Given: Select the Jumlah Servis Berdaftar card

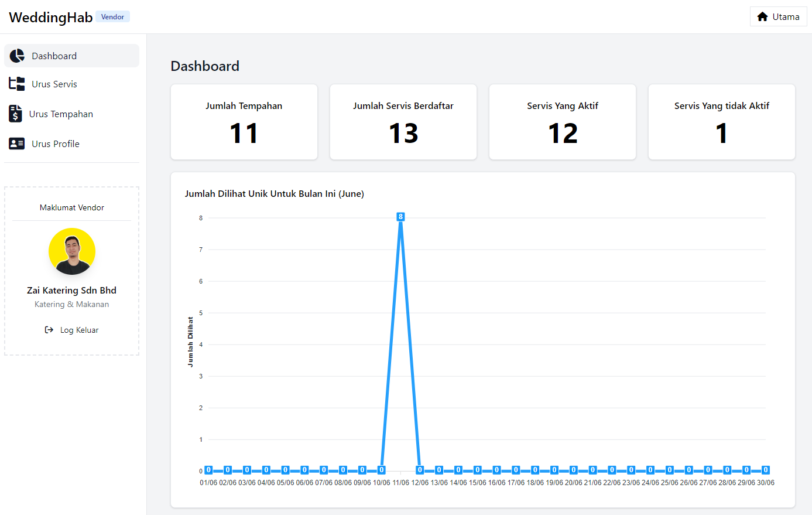Looking at the screenshot, I should pyautogui.click(x=403, y=122).
